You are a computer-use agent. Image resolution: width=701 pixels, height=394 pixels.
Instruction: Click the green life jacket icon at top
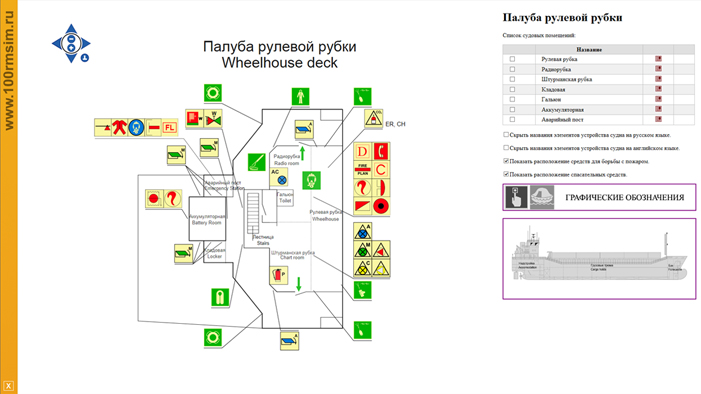pyautogui.click(x=300, y=96)
